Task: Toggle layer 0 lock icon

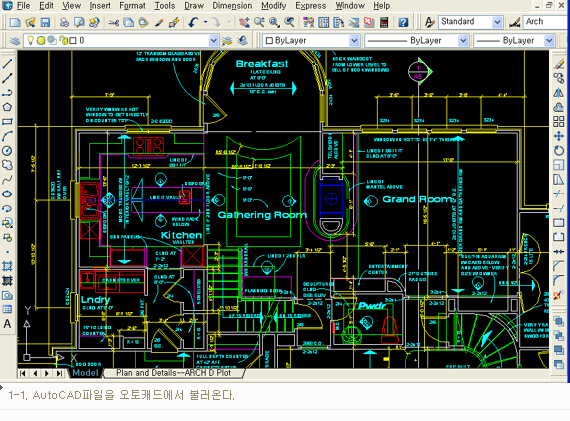Action: 63,40
